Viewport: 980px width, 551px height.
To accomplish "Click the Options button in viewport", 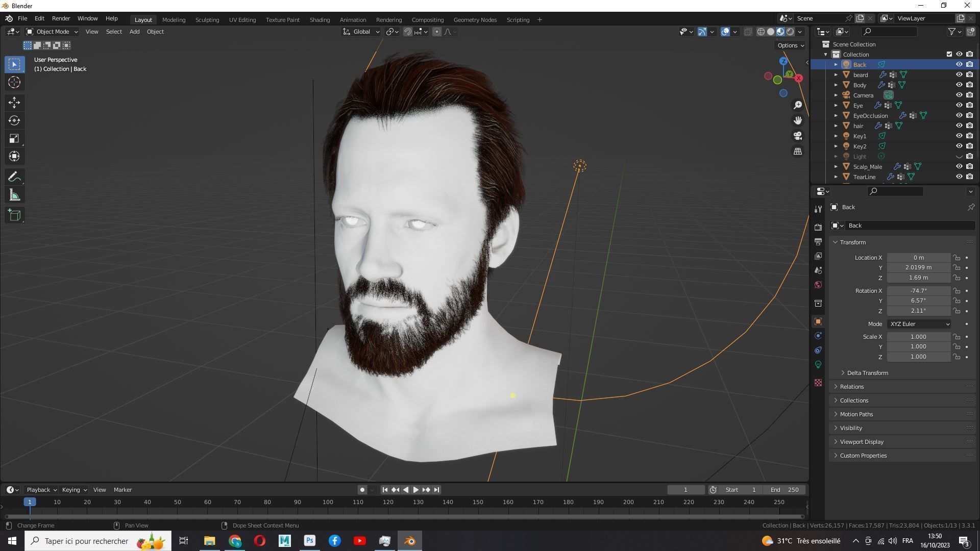I will (x=790, y=45).
